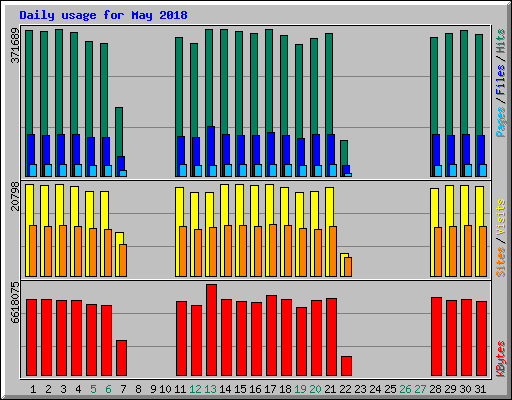The width and height of the screenshot is (512, 400).
Task: Click the short red KBytes bar for day 22
Action: [x=346, y=366]
